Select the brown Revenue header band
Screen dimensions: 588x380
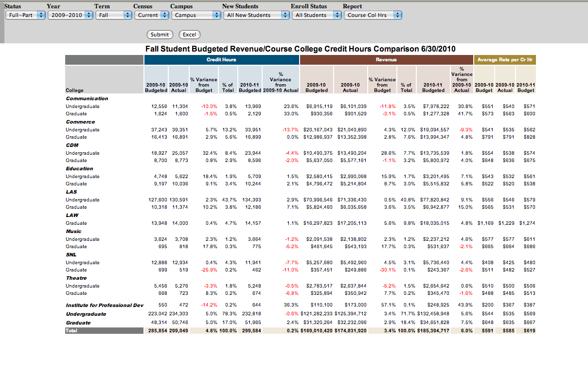(x=386, y=60)
